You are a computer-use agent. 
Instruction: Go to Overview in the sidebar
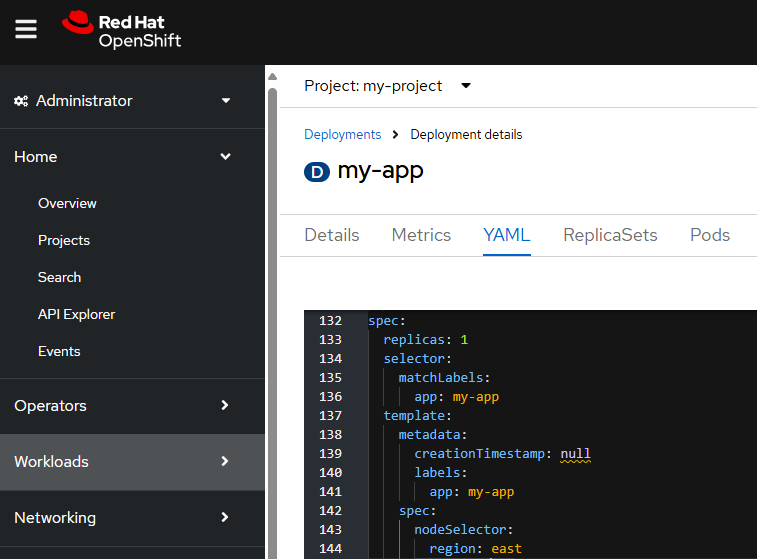click(x=67, y=203)
